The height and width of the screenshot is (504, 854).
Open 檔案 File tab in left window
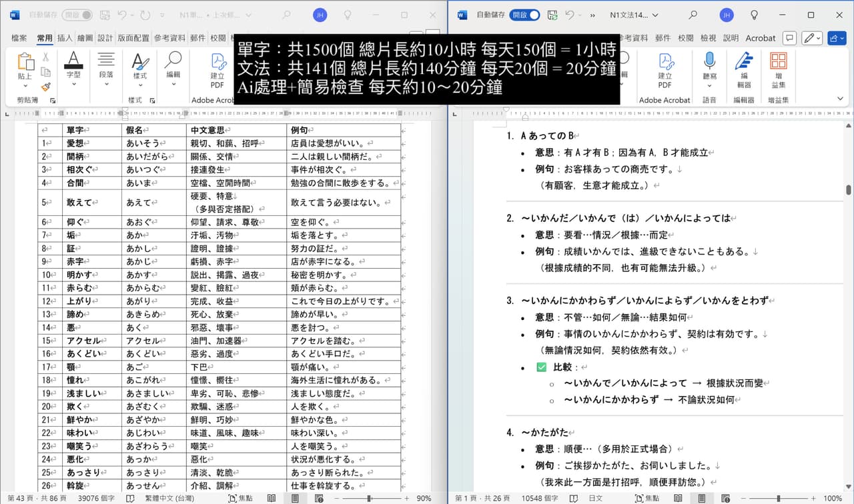(x=19, y=38)
